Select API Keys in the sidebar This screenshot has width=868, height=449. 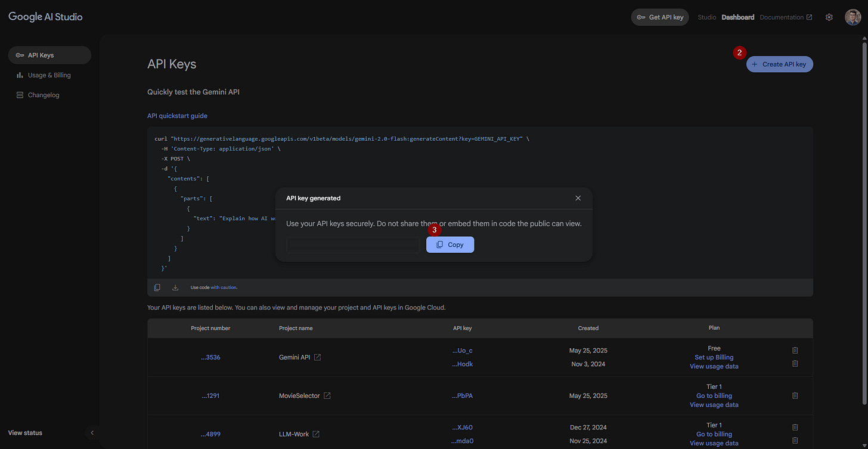(x=49, y=55)
